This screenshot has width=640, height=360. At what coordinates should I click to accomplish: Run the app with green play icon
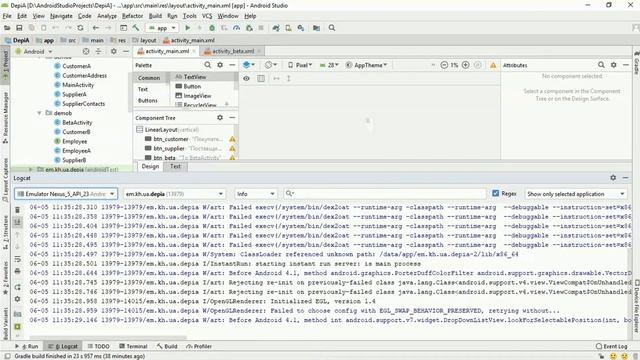188,28
